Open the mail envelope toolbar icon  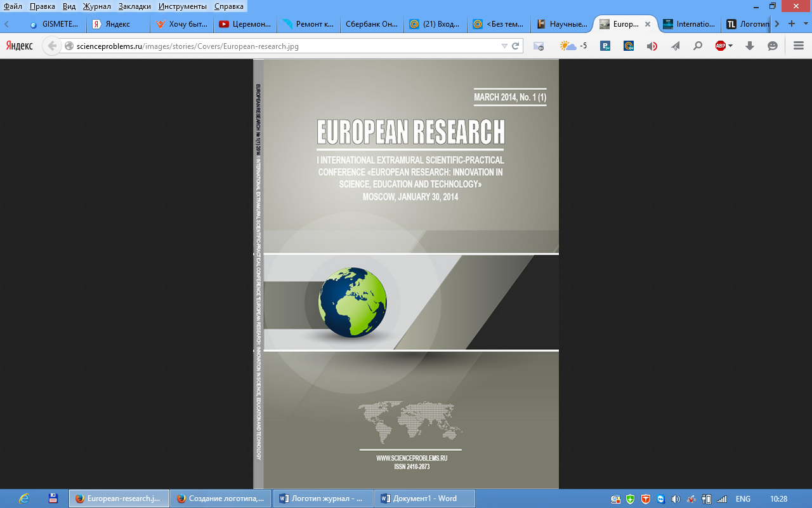(539, 46)
